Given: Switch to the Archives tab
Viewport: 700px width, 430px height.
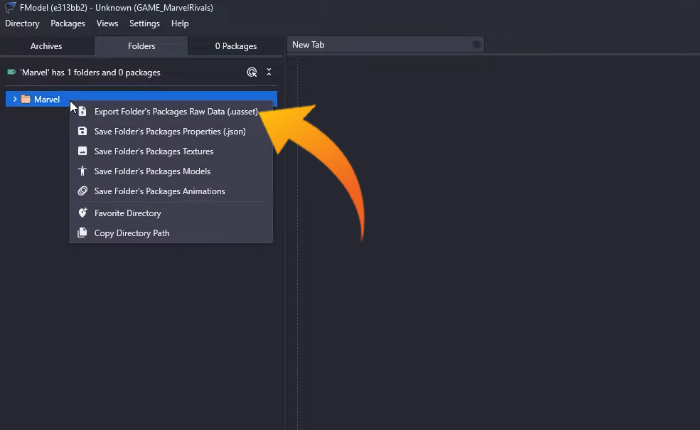Looking at the screenshot, I should 46,46.
